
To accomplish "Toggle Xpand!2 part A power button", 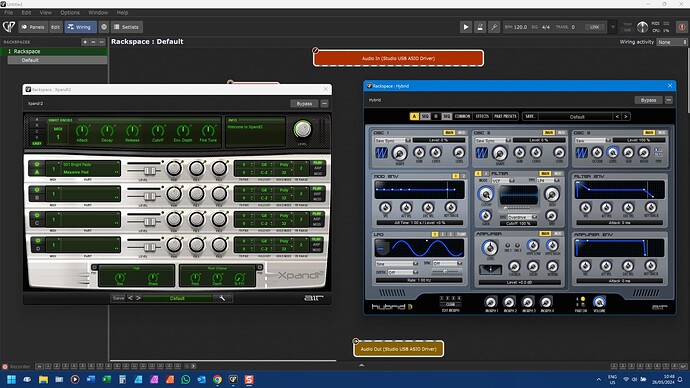I will [37, 165].
